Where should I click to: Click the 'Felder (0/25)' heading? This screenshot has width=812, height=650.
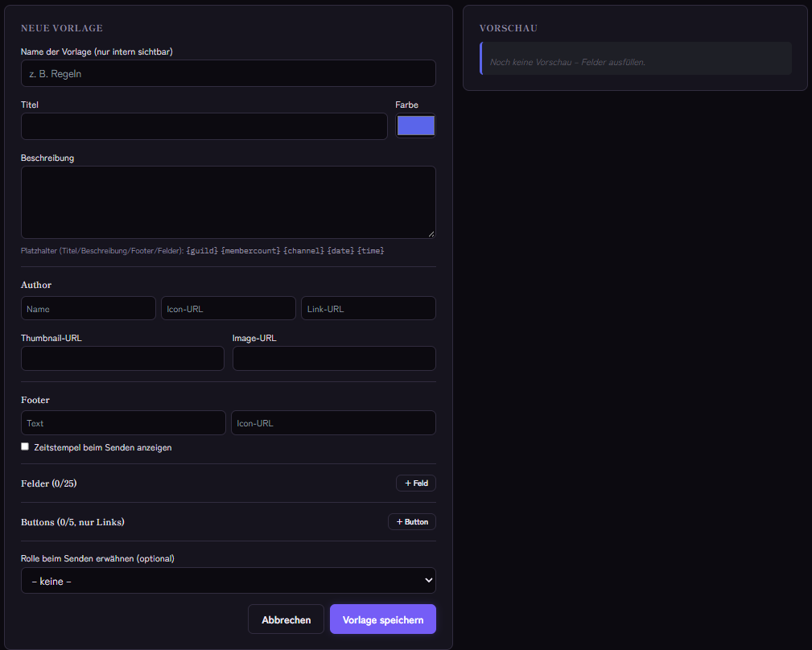click(48, 483)
